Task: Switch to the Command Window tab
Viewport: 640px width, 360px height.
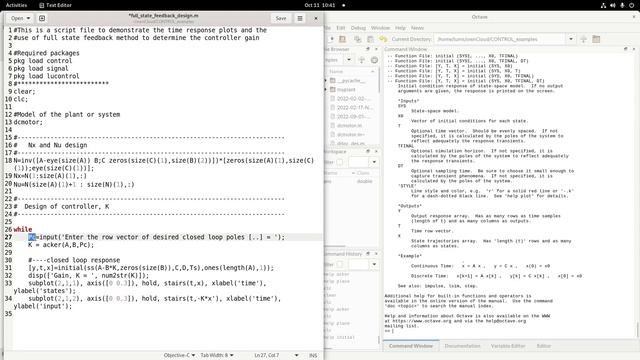Action: [411, 346]
